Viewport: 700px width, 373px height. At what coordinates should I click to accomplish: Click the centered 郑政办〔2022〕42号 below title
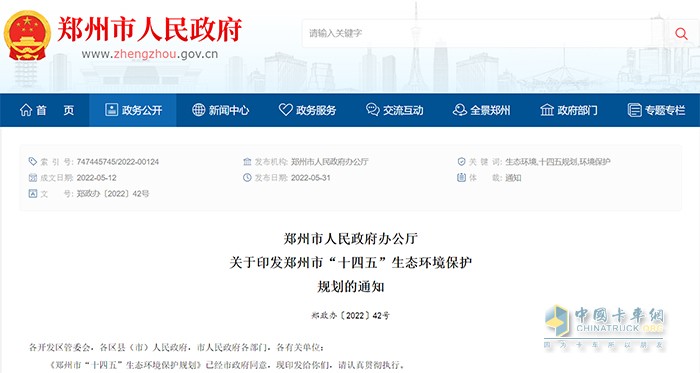[350, 315]
